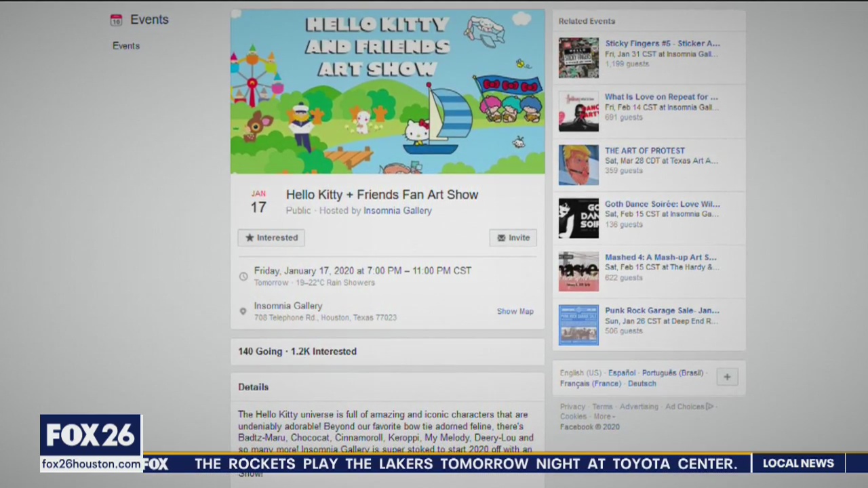868x488 pixels.
Task: Open Punk Rock Garage Sale event
Action: 662,310
